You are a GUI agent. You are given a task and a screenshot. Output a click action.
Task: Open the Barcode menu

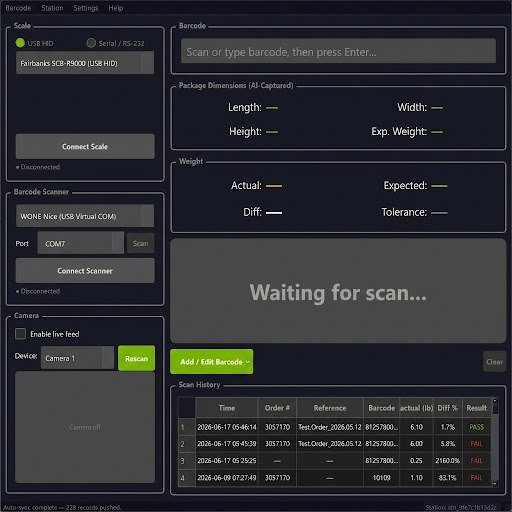[18, 8]
